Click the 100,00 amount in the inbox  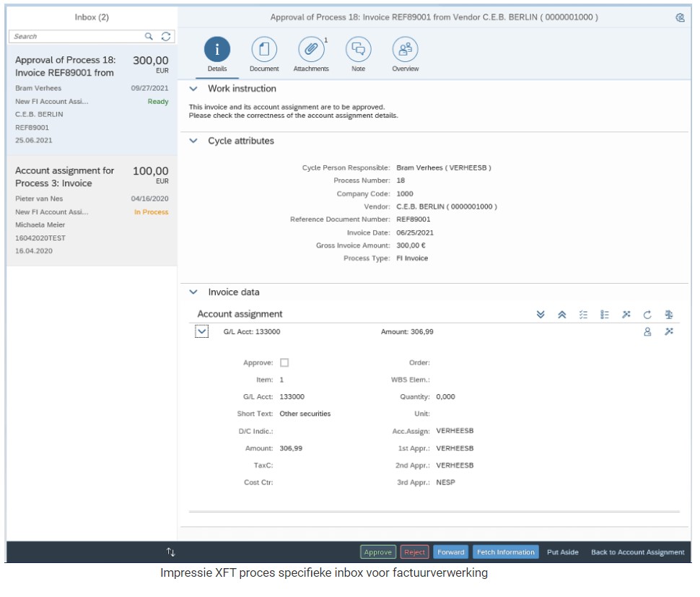(151, 171)
